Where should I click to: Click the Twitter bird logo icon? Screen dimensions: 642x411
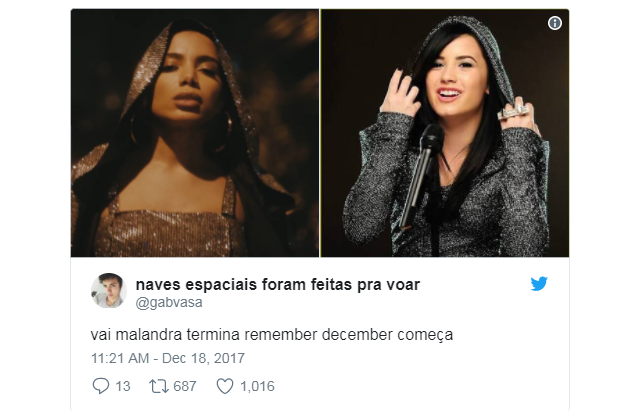[539, 284]
